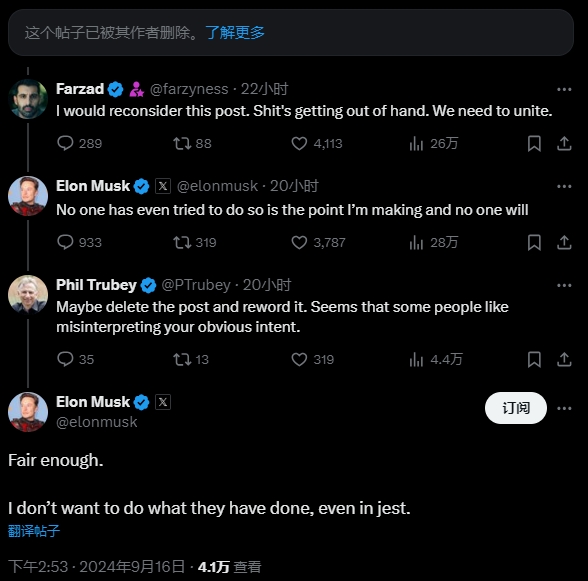
Task: Open more options menu on Farzad's post
Action: pos(564,89)
